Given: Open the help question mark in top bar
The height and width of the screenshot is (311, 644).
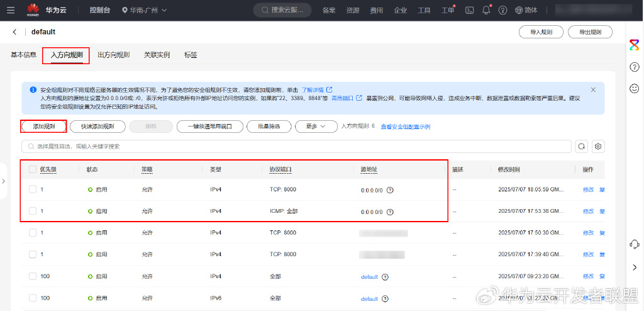Looking at the screenshot, I should [502, 10].
